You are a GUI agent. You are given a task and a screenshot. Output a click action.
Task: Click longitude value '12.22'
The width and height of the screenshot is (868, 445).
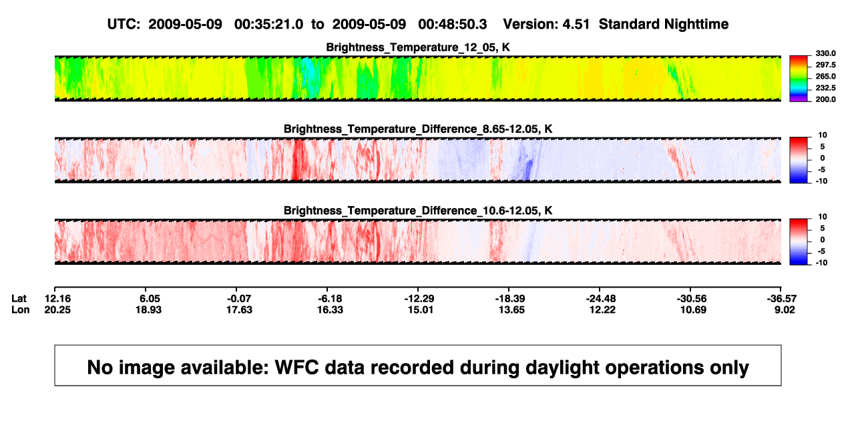click(x=602, y=310)
